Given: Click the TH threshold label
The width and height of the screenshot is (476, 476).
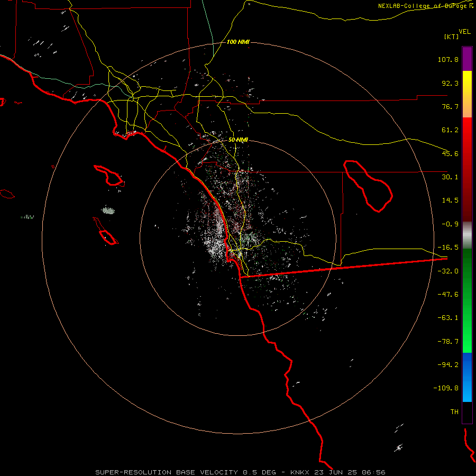Looking at the screenshot, I should (454, 411).
